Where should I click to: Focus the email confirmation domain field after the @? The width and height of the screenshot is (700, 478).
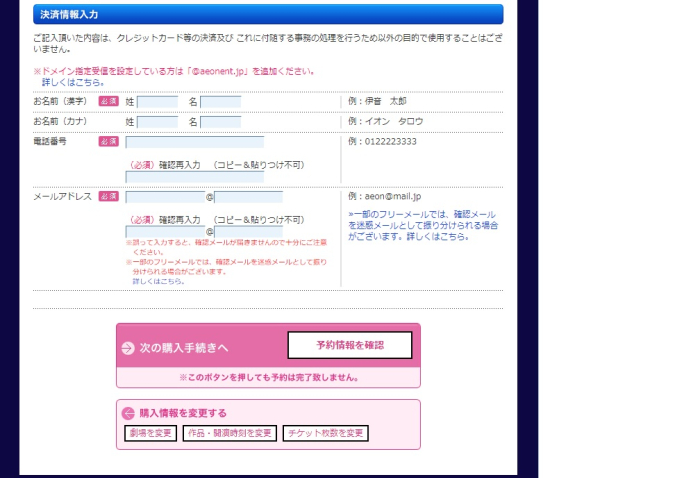point(248,232)
